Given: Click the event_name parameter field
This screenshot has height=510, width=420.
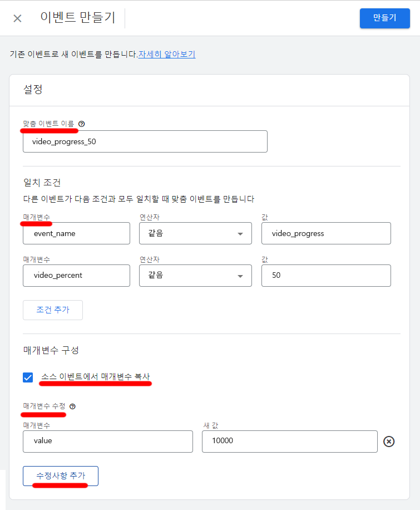Looking at the screenshot, I should click(76, 233).
